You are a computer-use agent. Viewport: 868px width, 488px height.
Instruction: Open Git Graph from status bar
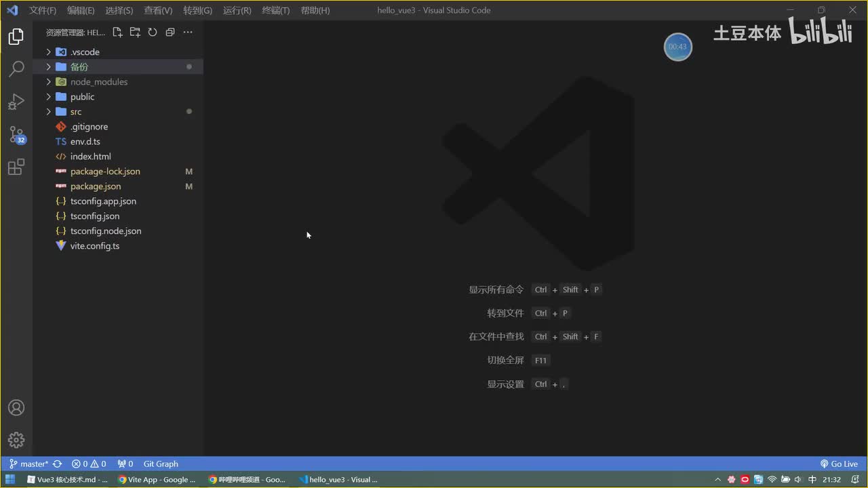161,464
